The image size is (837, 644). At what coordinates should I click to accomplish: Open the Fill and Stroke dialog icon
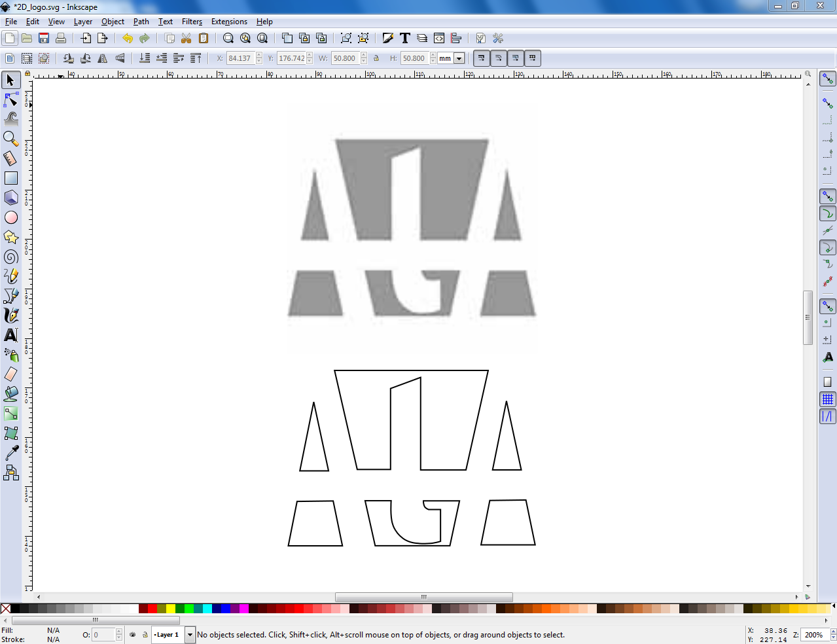[x=388, y=38]
